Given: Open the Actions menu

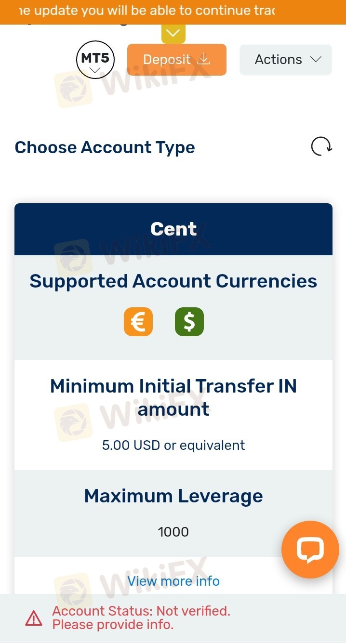Looking at the screenshot, I should click(x=286, y=60).
